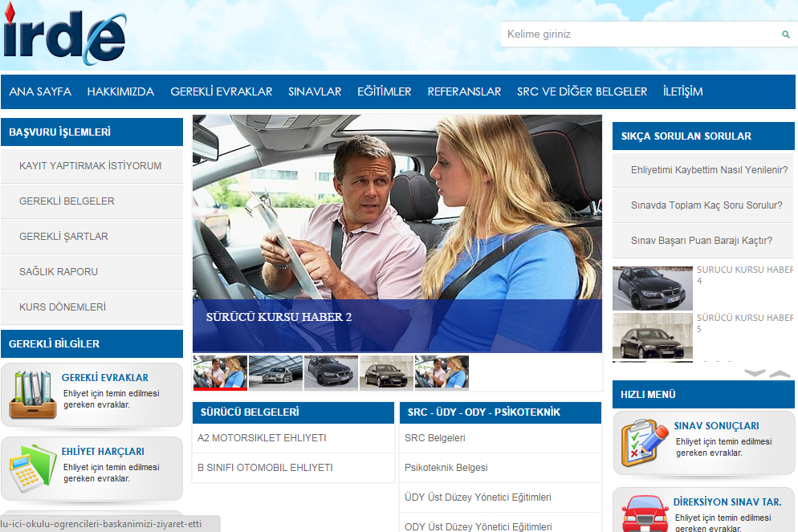Open the Sağlık Raporu link

(59, 272)
